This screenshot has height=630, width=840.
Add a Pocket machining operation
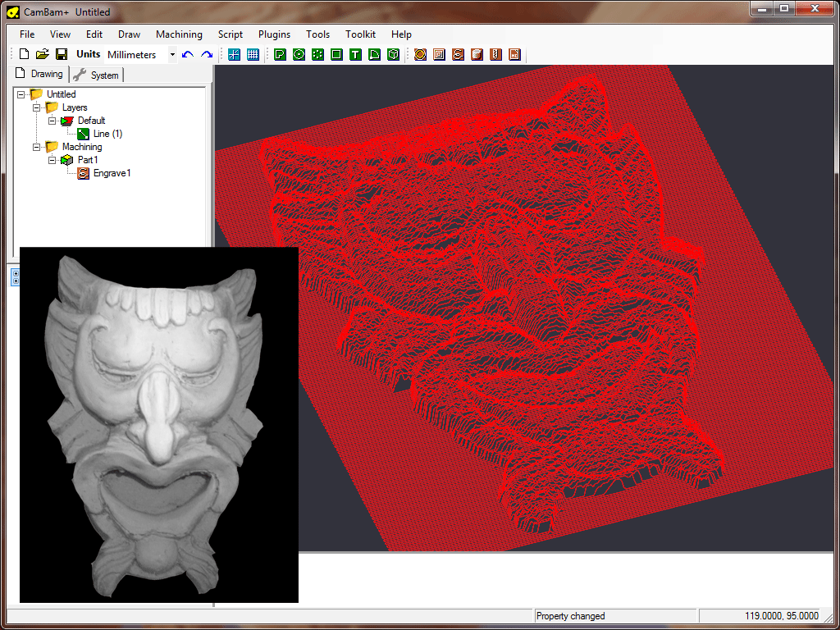coord(439,54)
